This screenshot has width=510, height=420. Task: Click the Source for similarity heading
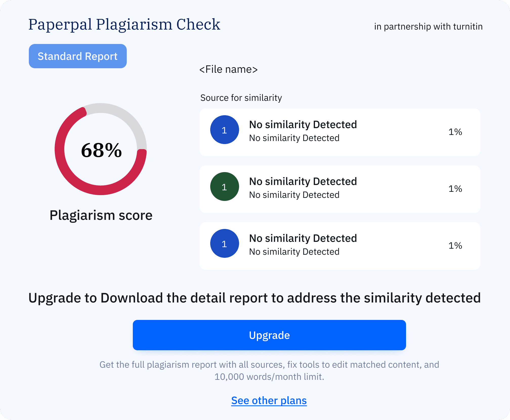pyautogui.click(x=241, y=98)
